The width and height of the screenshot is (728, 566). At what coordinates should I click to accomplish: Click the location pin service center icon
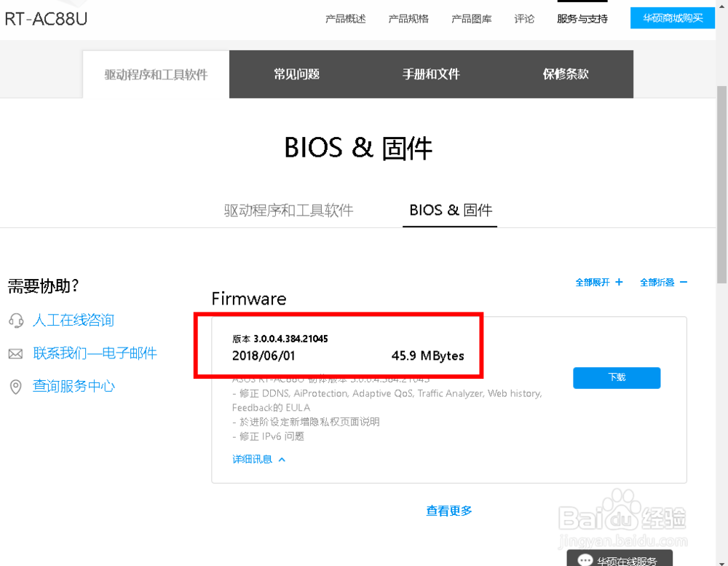click(16, 387)
